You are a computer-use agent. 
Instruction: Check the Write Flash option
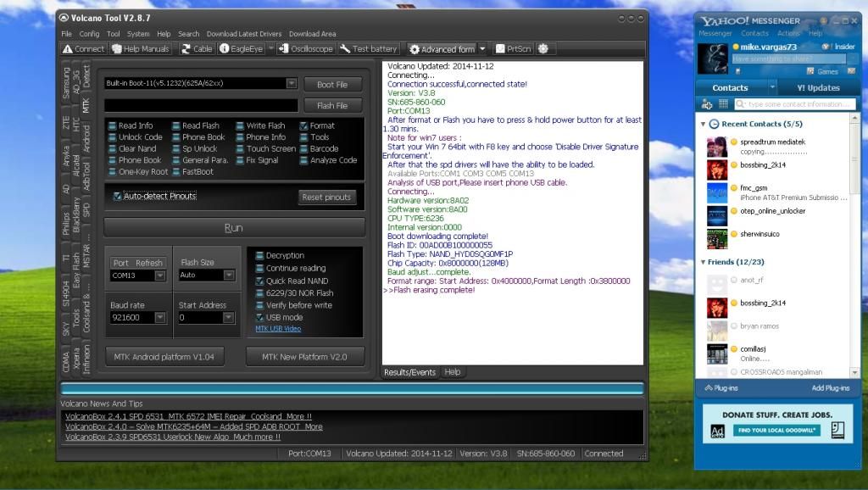click(x=240, y=125)
